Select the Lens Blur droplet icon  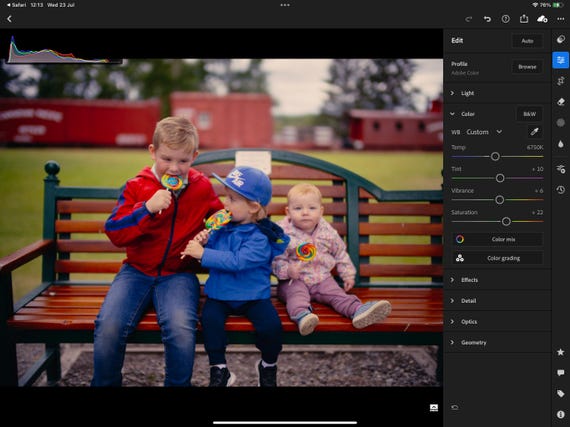point(561,144)
